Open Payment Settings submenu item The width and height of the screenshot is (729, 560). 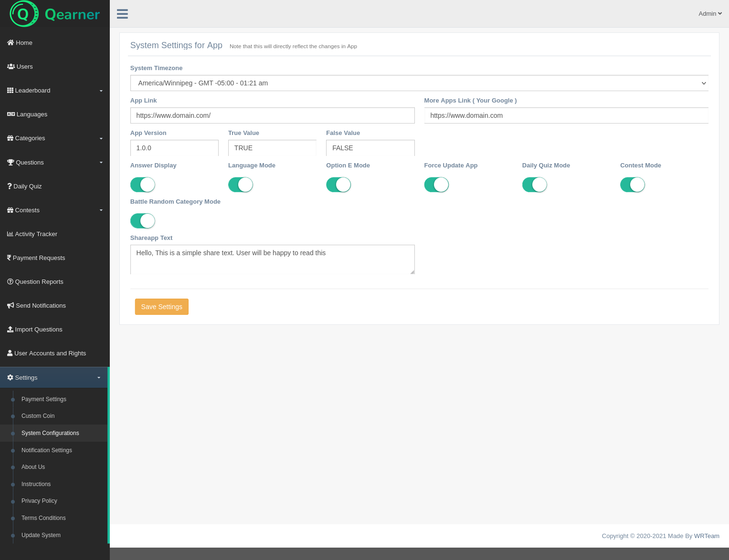click(44, 399)
